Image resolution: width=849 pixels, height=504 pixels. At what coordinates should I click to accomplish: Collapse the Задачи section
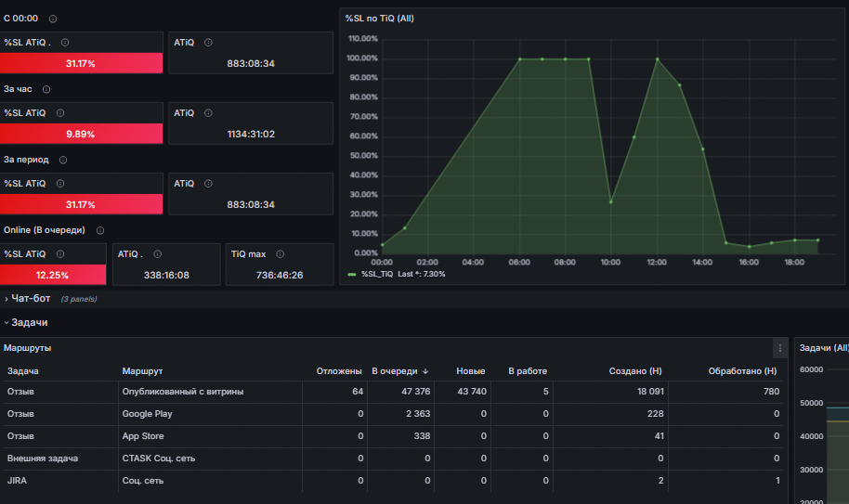(x=29, y=322)
